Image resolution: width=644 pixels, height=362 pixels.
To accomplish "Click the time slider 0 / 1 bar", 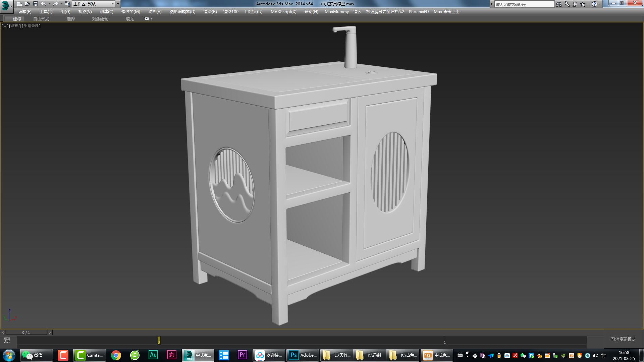I will (26, 333).
